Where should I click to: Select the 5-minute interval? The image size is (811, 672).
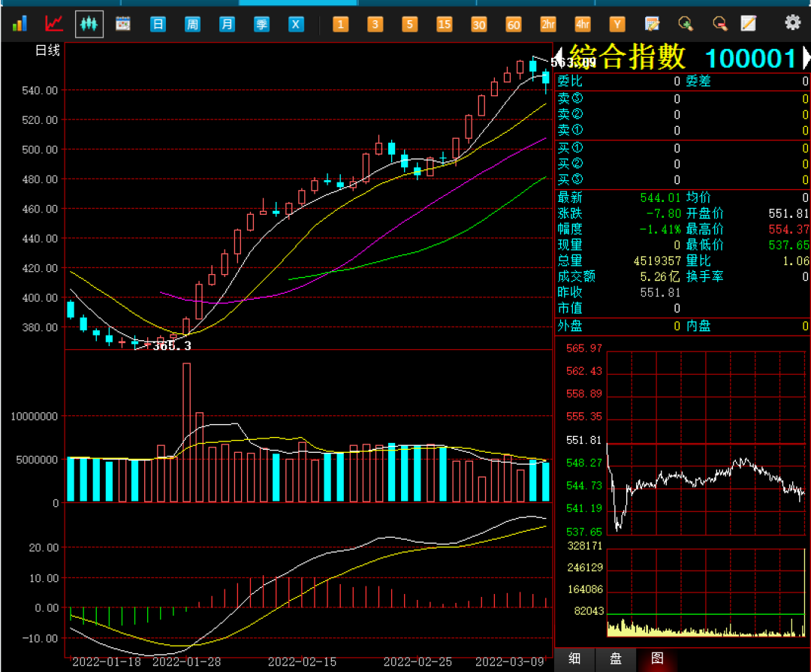(410, 24)
